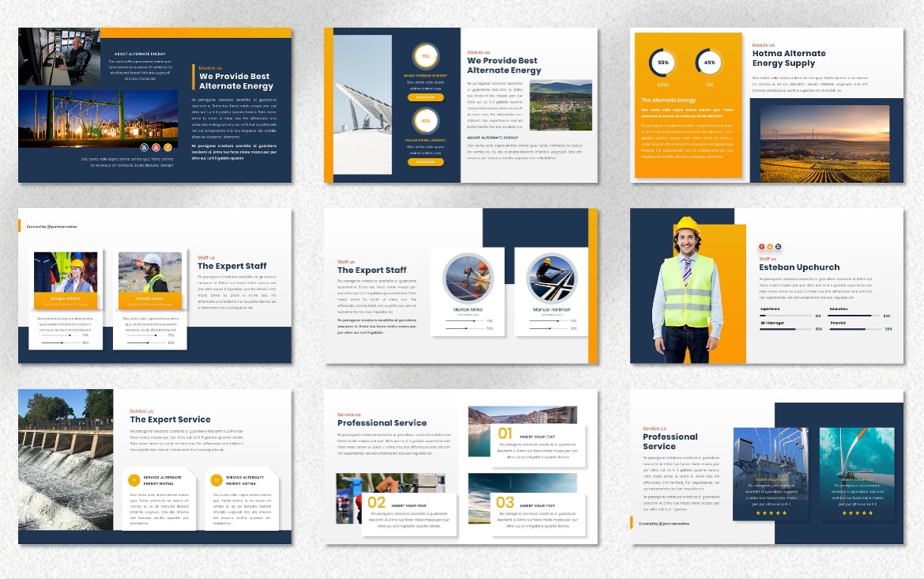Click the orange number 02 in Professional Service

coord(376,503)
